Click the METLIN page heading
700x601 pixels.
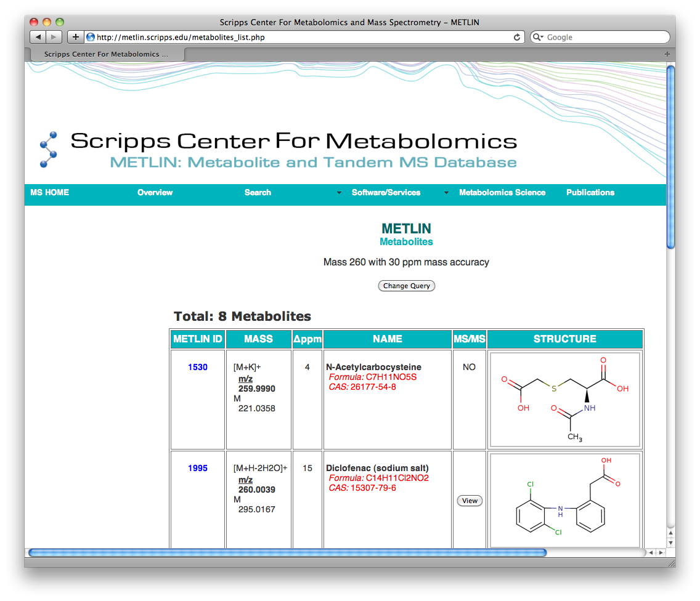tap(406, 228)
